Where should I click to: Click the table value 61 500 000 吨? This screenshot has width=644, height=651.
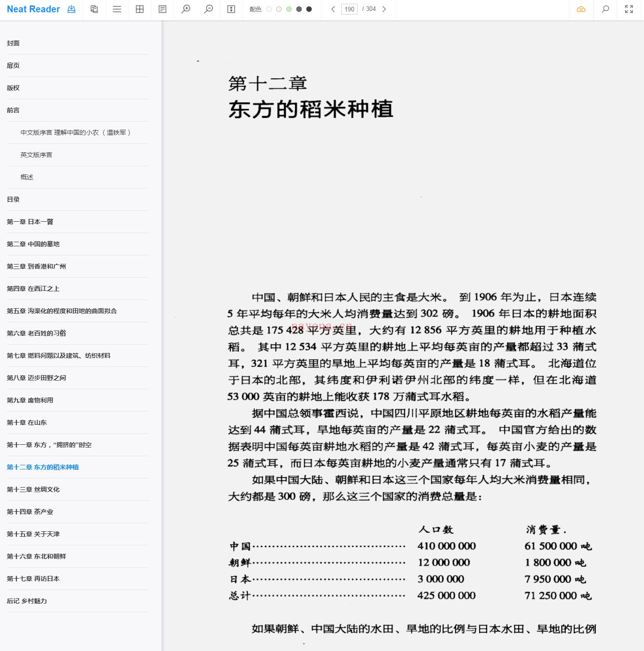tap(558, 546)
